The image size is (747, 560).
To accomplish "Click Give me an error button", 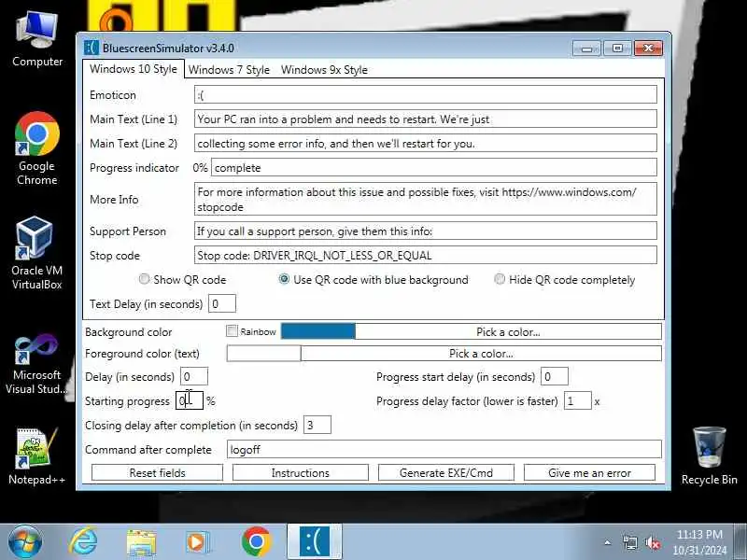I will (x=589, y=473).
